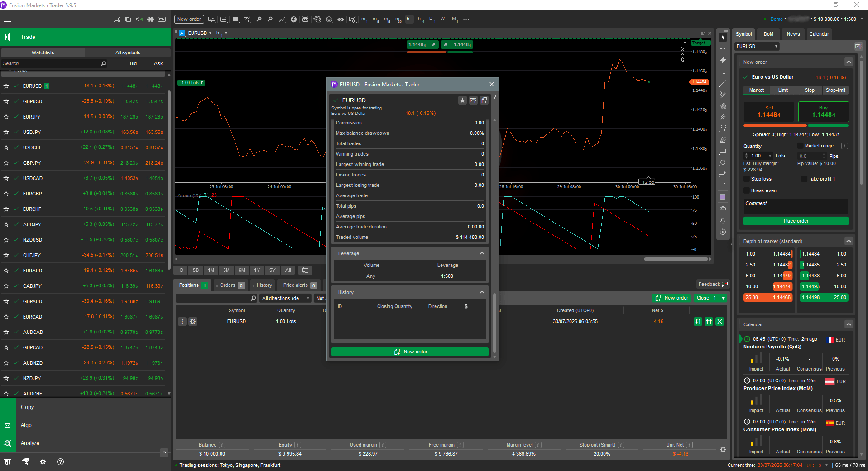
Task: Open the indicators line chart icon
Action: pos(282,19)
